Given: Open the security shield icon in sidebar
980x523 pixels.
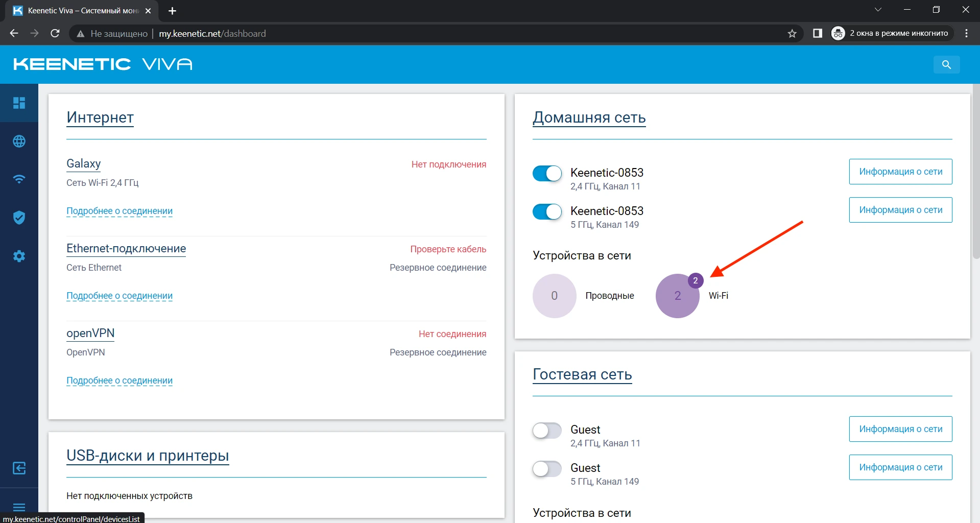Looking at the screenshot, I should coord(19,218).
